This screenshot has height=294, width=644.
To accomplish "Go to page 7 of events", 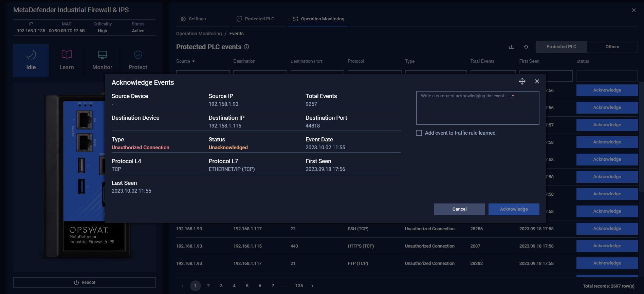I will pyautogui.click(x=273, y=286).
